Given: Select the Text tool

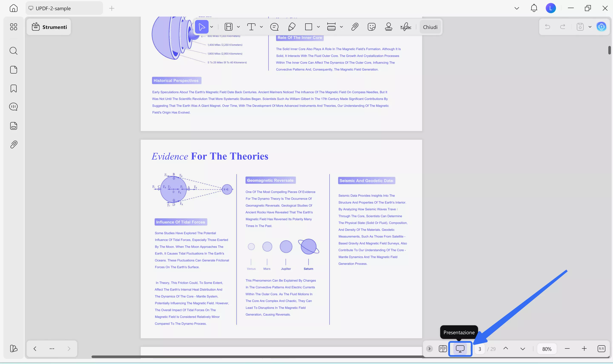Looking at the screenshot, I should [x=251, y=27].
